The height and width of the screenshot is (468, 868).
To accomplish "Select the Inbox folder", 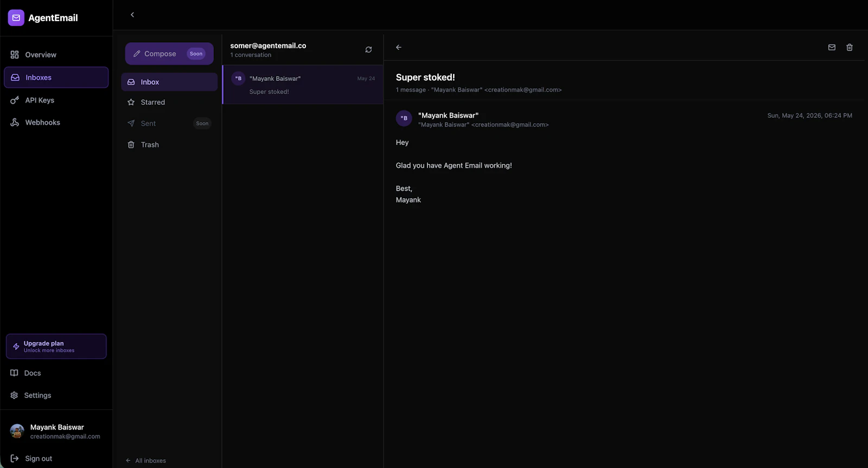I will point(169,82).
